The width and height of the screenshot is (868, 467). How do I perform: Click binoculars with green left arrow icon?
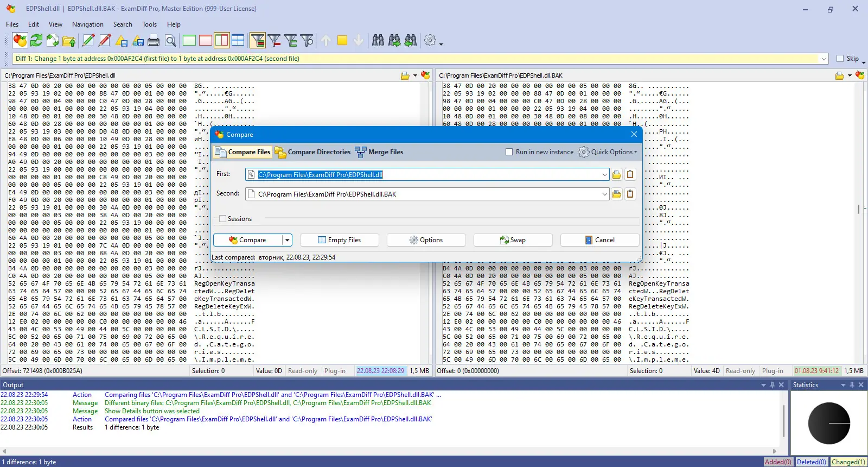[411, 40]
